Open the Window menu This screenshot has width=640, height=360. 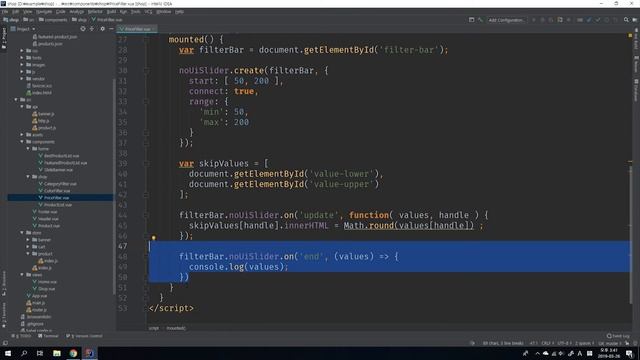click(164, 12)
